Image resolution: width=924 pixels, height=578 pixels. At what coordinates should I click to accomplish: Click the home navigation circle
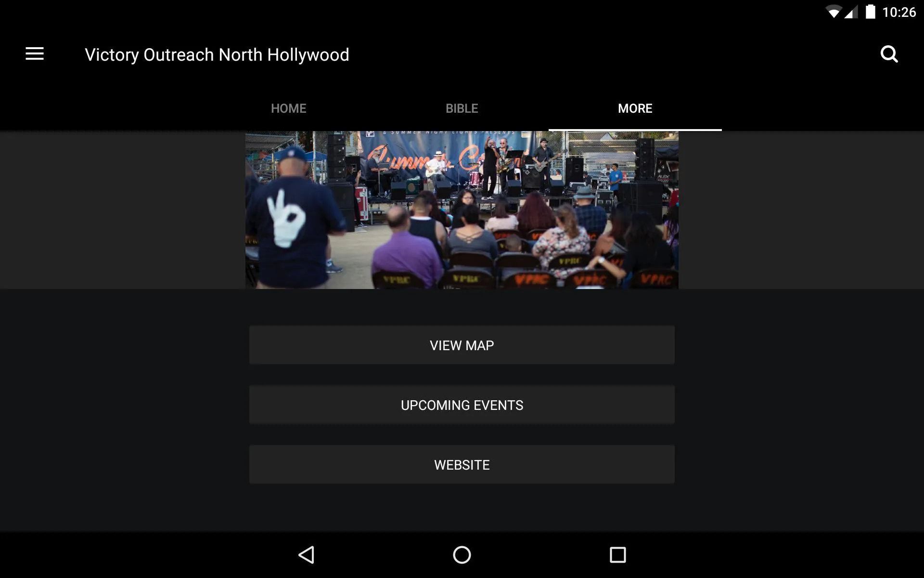pos(462,554)
